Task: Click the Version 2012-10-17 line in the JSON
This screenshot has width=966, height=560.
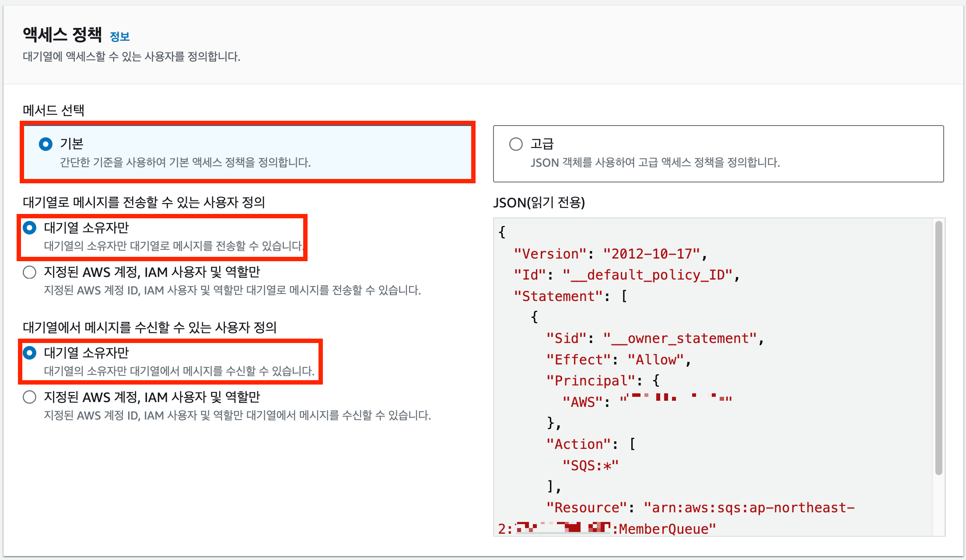Action: 610,254
